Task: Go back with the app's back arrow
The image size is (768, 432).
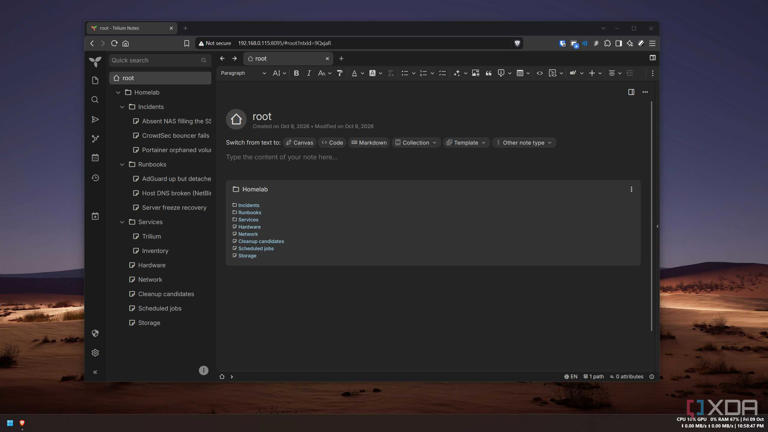Action: (222, 59)
